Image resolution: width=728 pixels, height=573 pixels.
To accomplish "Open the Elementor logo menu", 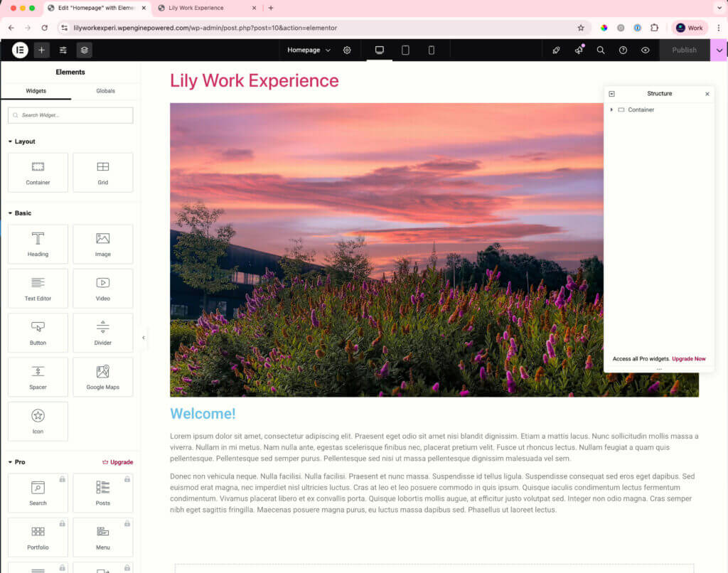I will click(20, 50).
